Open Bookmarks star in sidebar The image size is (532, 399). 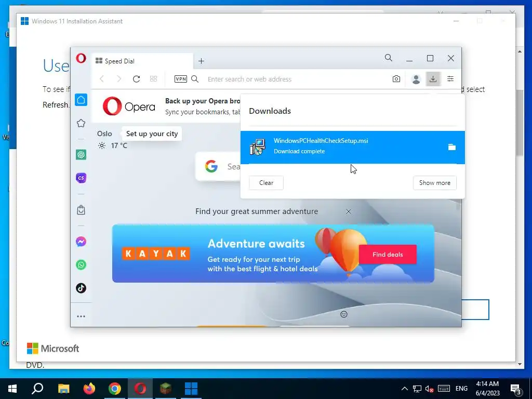81,123
